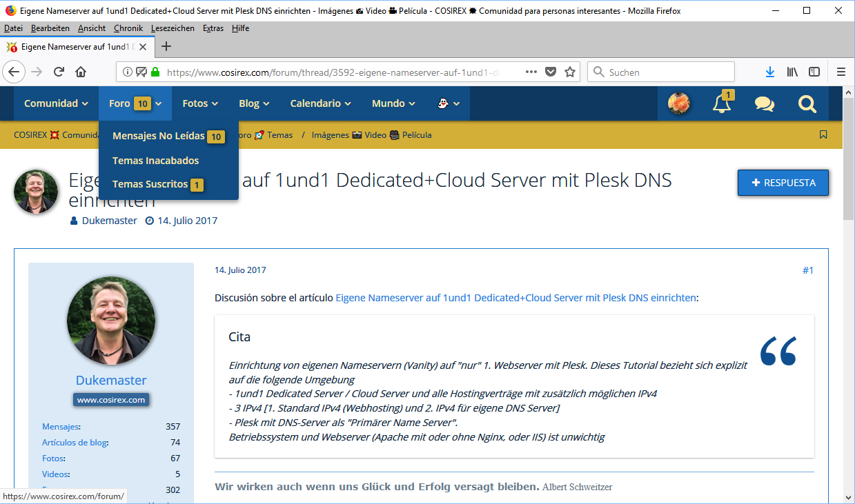The width and height of the screenshot is (855, 504).
Task: Save page to Pocket
Action: [551, 72]
